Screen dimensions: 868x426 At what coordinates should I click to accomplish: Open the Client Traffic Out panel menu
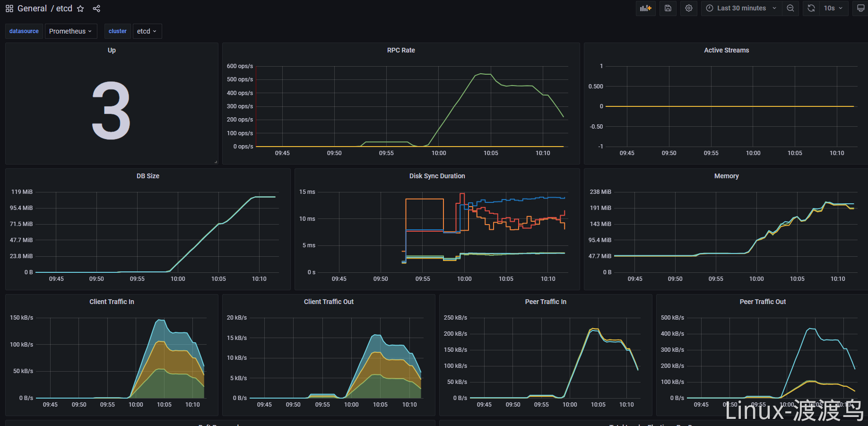(x=329, y=302)
